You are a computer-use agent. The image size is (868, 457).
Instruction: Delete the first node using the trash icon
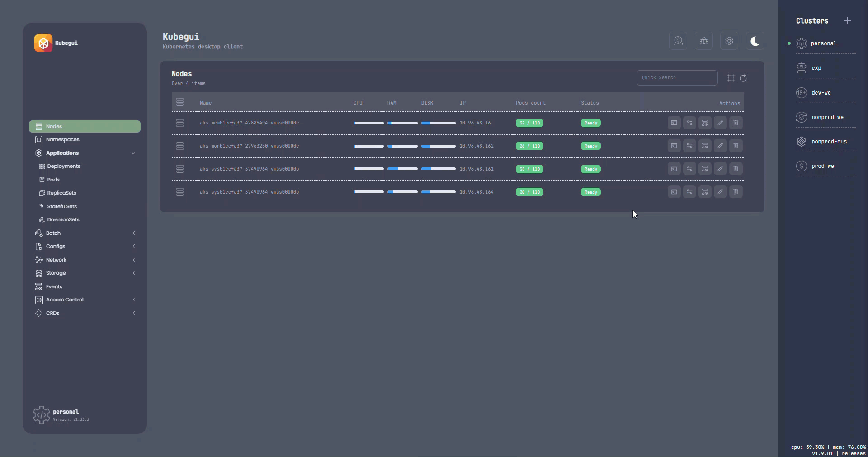736,123
